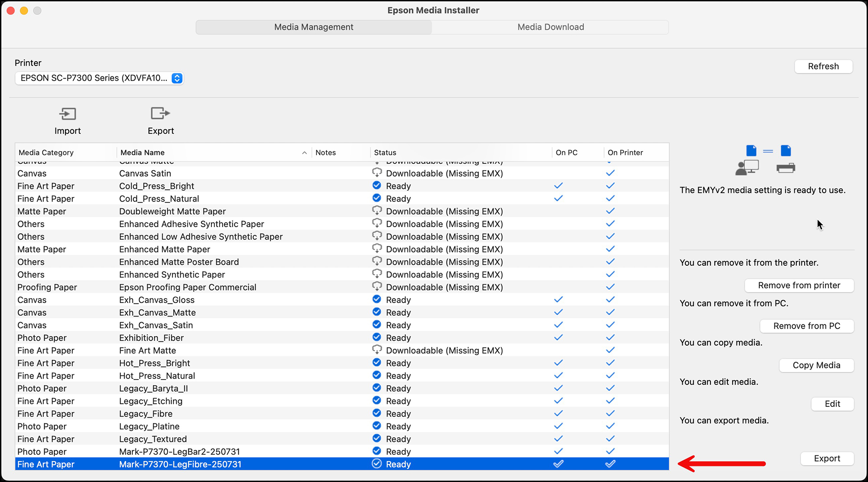868x482 pixels.
Task: Select the Doubleweight Matte Paper name
Action: pyautogui.click(x=172, y=211)
